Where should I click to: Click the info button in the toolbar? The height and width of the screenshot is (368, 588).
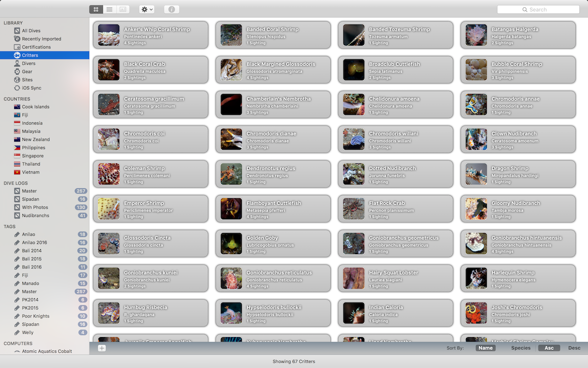[x=171, y=9]
